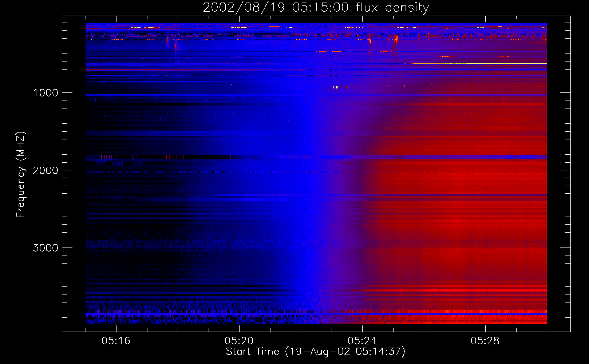Image resolution: width=589 pixels, height=364 pixels.
Task: Click the 2000 frequency tick label
Action: pos(46,170)
